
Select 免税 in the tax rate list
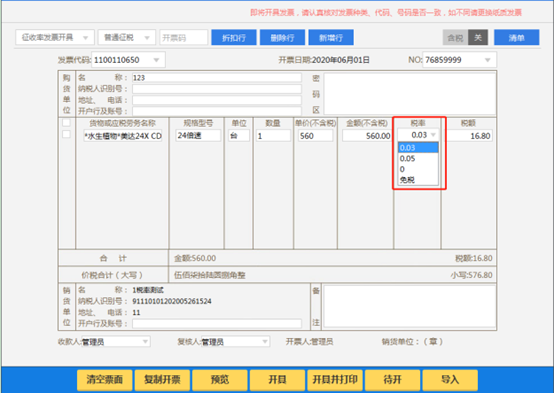coord(418,180)
